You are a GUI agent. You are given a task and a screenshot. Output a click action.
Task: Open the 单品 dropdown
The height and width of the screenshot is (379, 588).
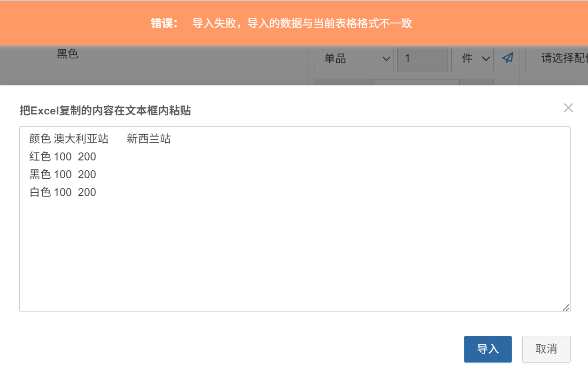354,59
